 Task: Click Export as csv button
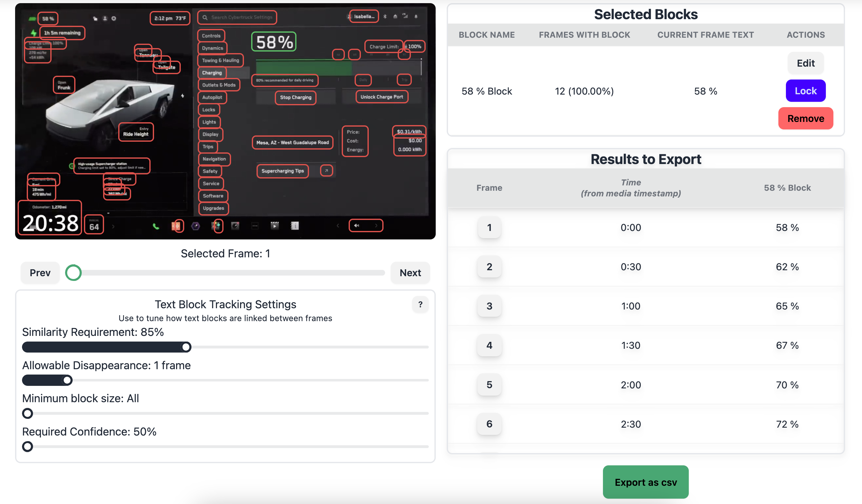[x=645, y=482]
